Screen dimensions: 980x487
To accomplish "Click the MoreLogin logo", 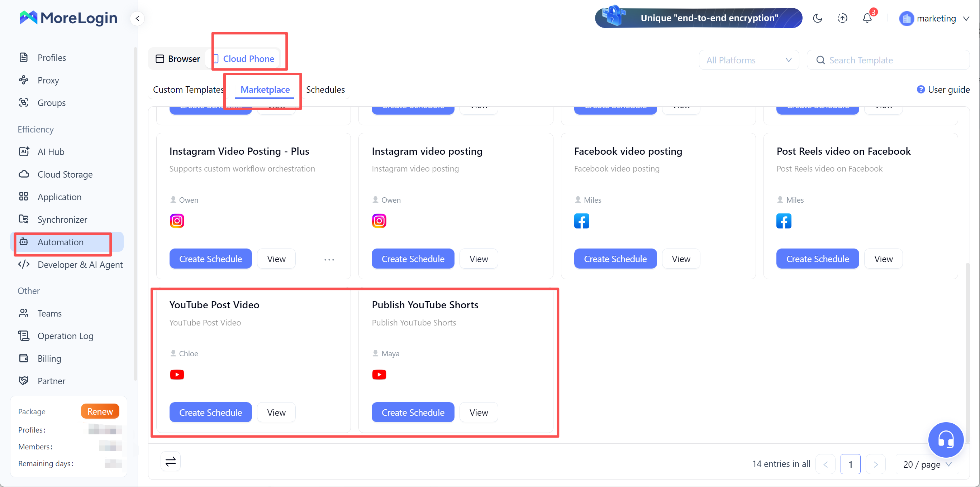I will pyautogui.click(x=68, y=18).
